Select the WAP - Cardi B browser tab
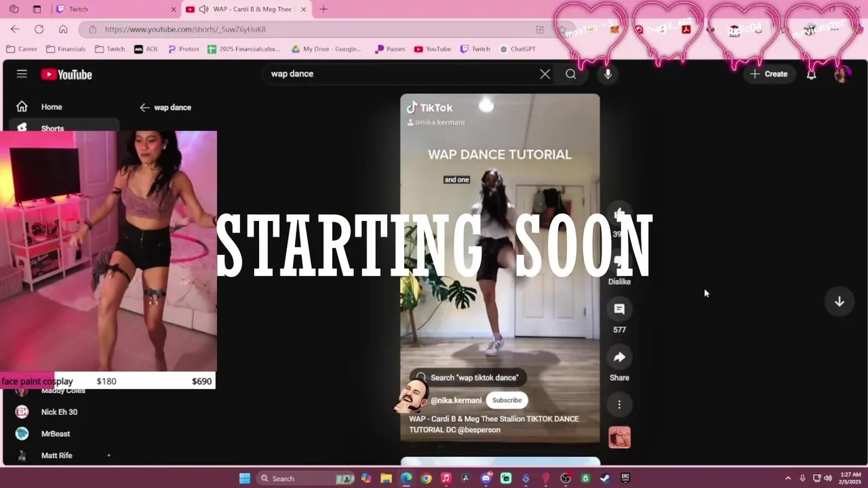Viewport: 868px width, 488px height. [x=246, y=9]
